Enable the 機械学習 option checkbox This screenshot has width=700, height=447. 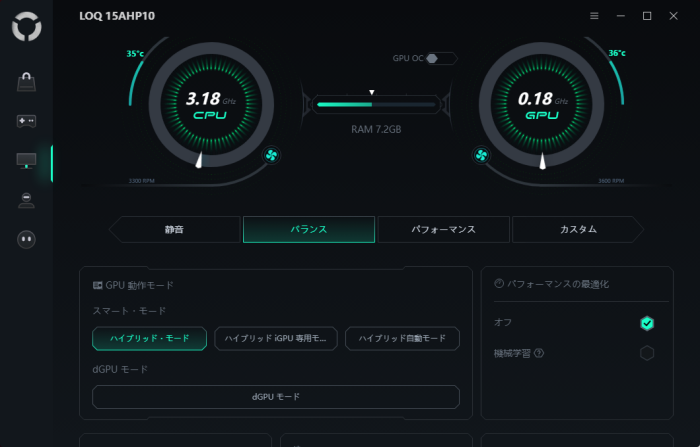point(647,353)
